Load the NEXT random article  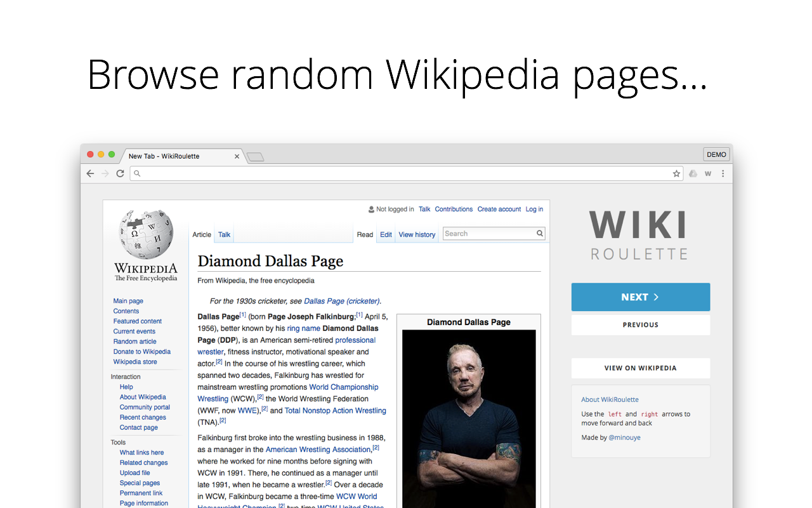641,297
